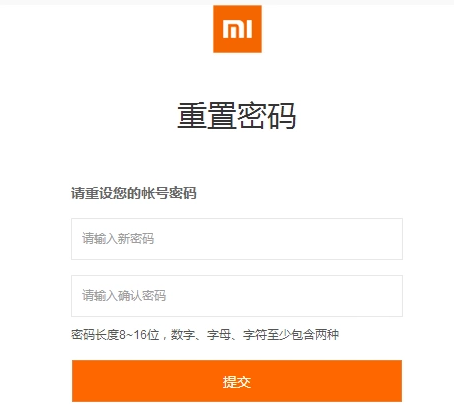Click the orange submit bar at bottom
This screenshot has width=454, height=414.
click(237, 381)
